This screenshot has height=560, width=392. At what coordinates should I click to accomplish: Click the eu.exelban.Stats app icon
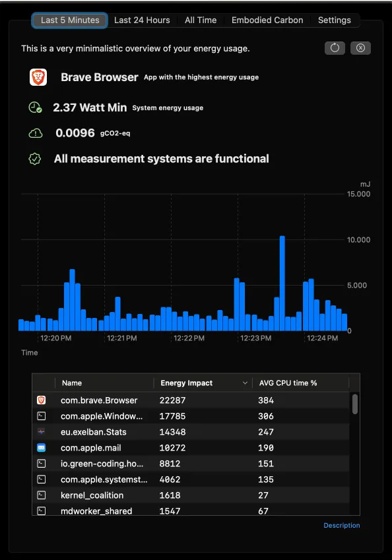[42, 432]
